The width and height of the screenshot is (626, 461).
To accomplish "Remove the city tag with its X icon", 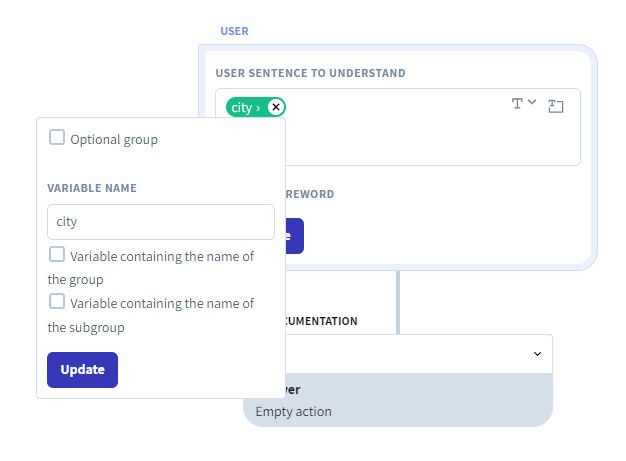I will click(x=276, y=107).
